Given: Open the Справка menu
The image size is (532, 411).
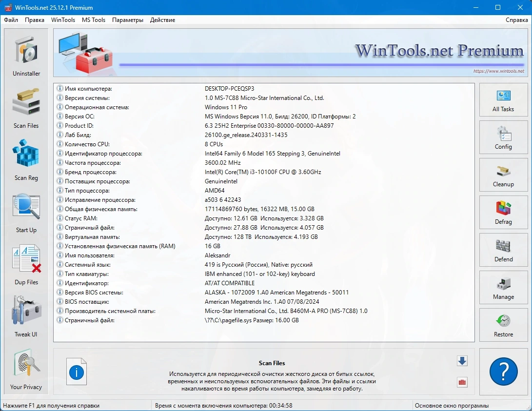Looking at the screenshot, I should (x=516, y=20).
